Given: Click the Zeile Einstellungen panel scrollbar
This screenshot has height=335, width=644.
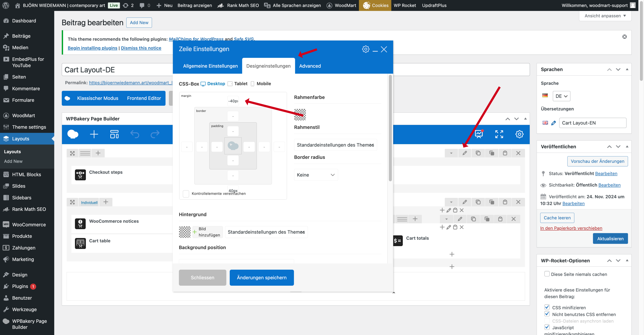Looking at the screenshot, I should point(390,128).
